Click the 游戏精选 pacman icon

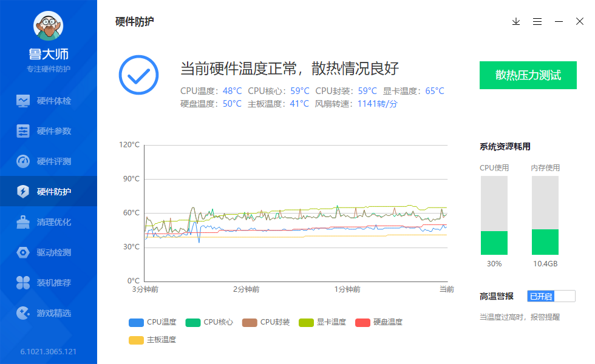pyautogui.click(x=23, y=313)
